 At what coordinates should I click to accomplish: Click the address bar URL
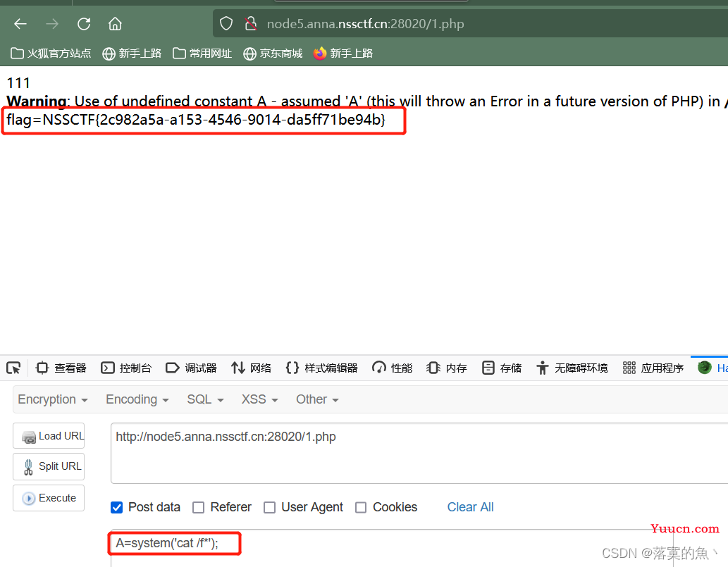coord(365,24)
